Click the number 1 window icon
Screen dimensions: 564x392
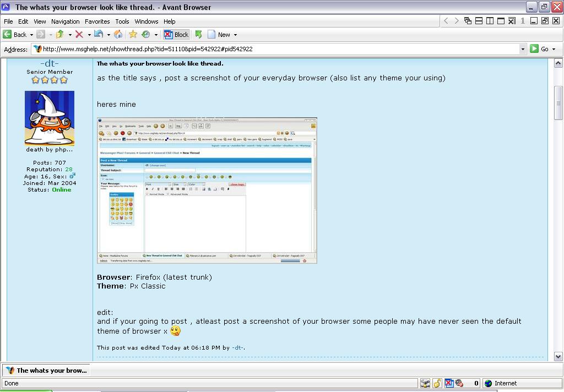[523, 21]
